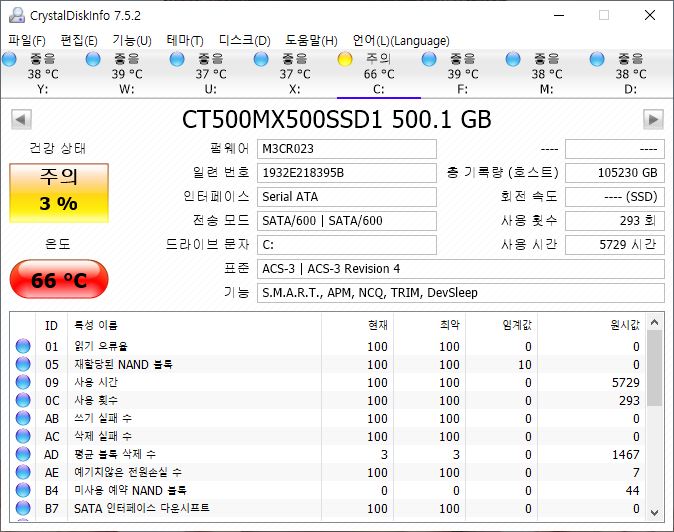
Task: Open the 파일(F) menu
Action: [27, 41]
